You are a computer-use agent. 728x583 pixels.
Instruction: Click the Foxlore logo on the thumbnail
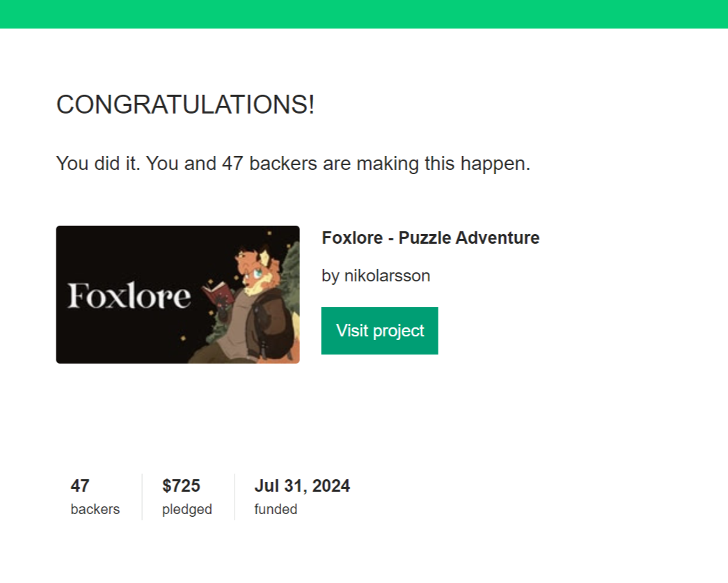coord(129,295)
